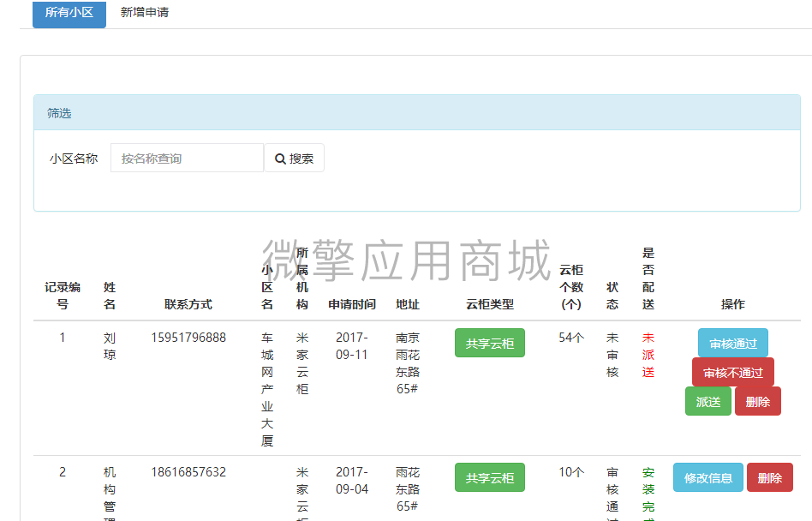Click the 10个 cabinet count

tap(571, 472)
